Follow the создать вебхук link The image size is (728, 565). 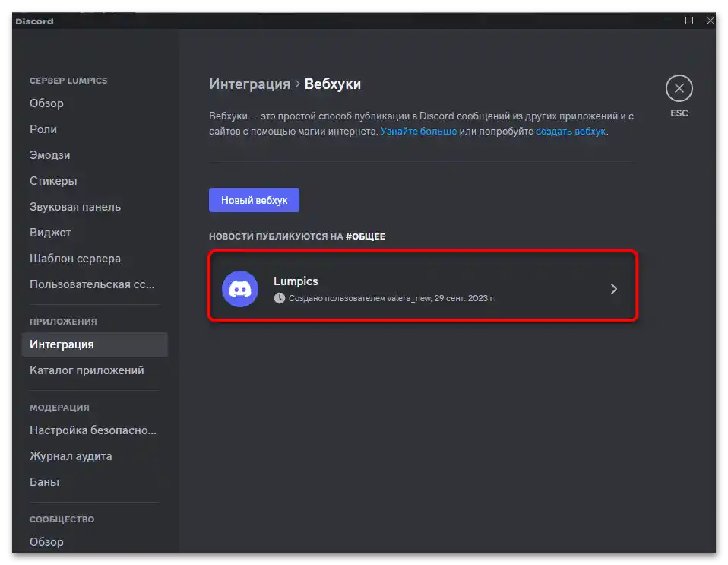pos(570,131)
